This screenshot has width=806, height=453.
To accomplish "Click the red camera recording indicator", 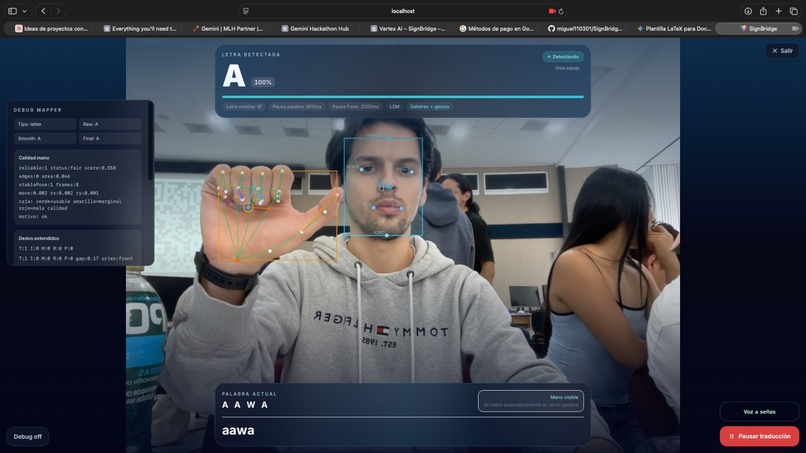I will pyautogui.click(x=552, y=11).
